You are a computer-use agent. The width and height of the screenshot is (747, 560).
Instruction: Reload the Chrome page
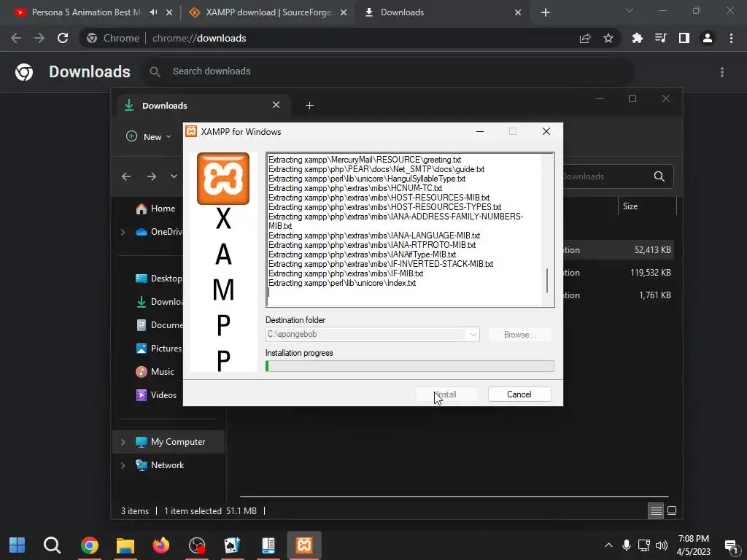tap(63, 38)
